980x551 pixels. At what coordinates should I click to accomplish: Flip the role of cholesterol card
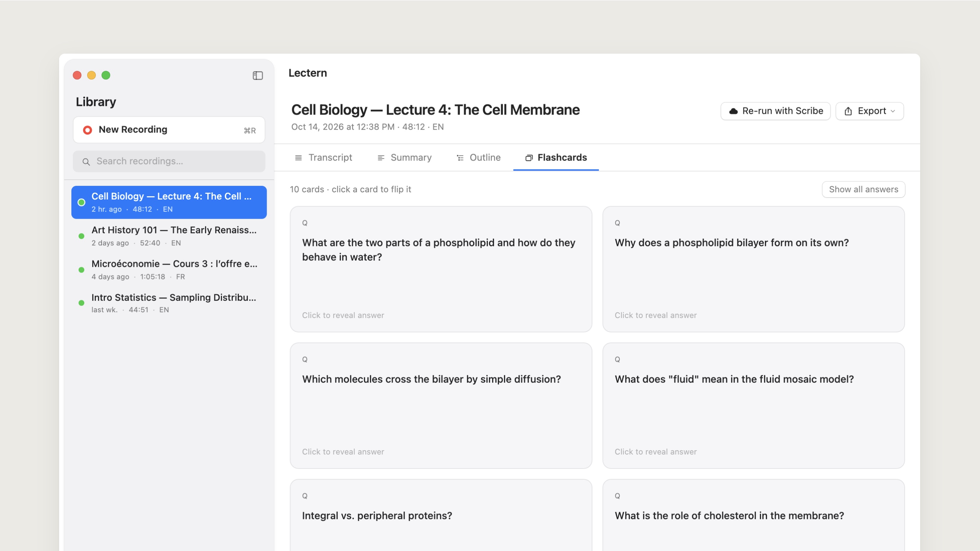(754, 515)
